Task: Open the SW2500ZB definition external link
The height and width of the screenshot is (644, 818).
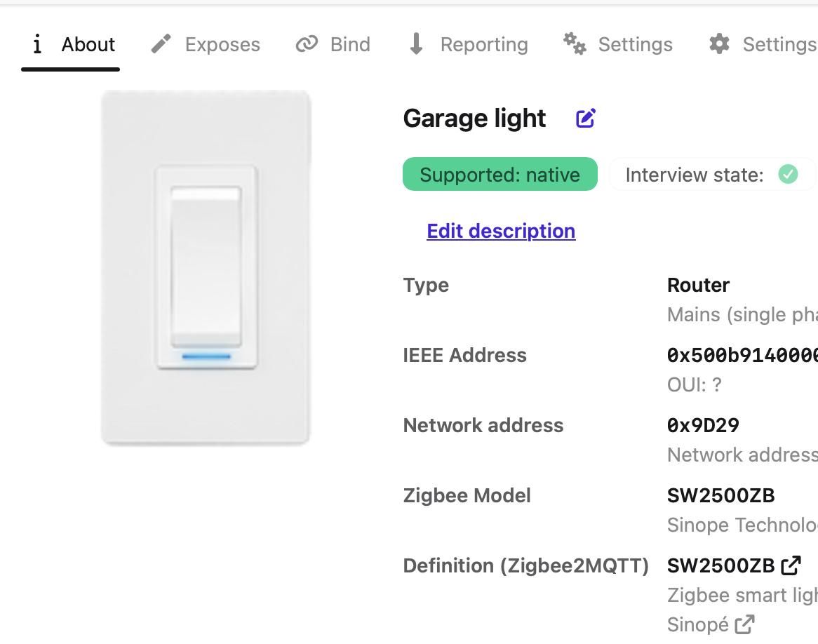Action: coord(734,565)
